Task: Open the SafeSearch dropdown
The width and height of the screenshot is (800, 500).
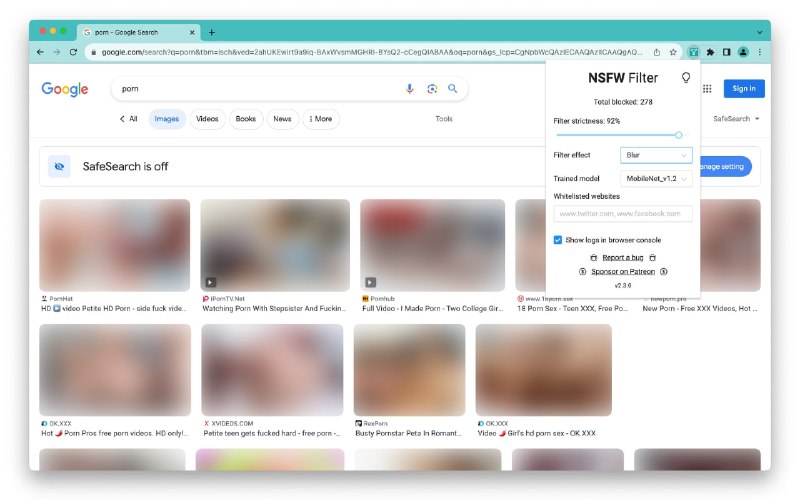Action: tap(736, 119)
